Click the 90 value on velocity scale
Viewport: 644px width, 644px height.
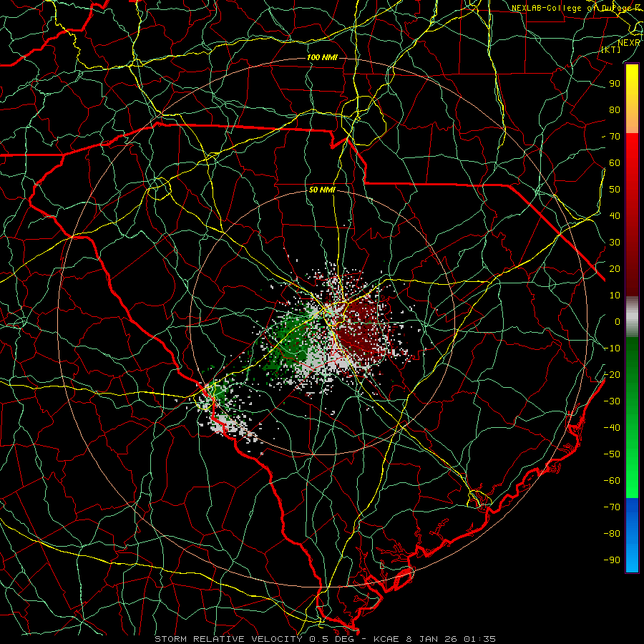click(615, 84)
